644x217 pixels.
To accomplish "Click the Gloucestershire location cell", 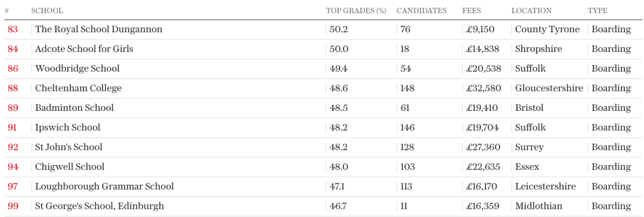I will [549, 88].
